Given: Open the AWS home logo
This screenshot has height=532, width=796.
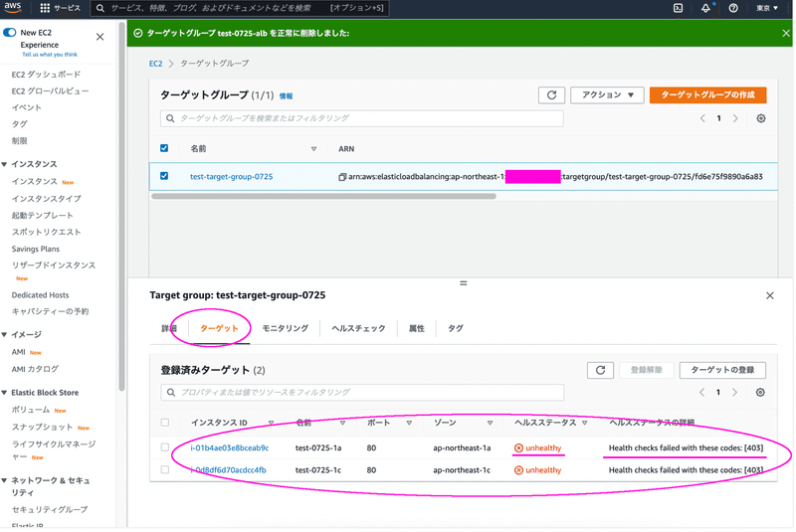Looking at the screenshot, I should pyautogui.click(x=12, y=7).
